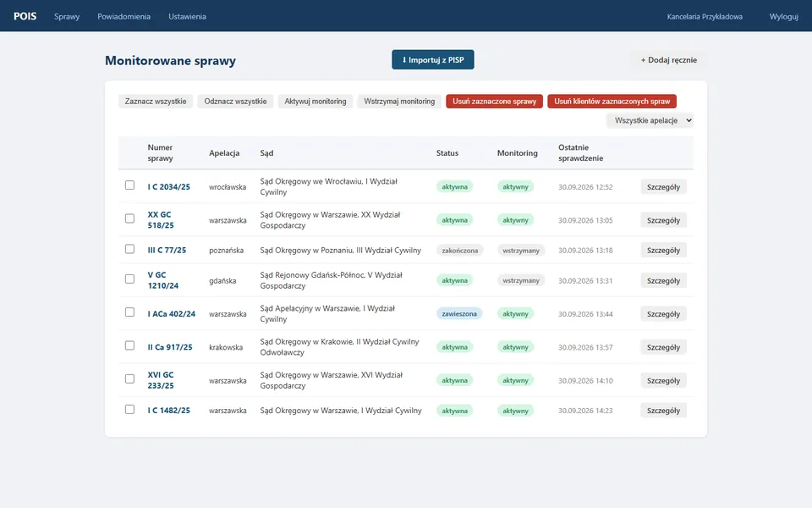The width and height of the screenshot is (812, 508).
Task: Click Usuń klientów zaznaczonych spraw button
Action: [612, 101]
